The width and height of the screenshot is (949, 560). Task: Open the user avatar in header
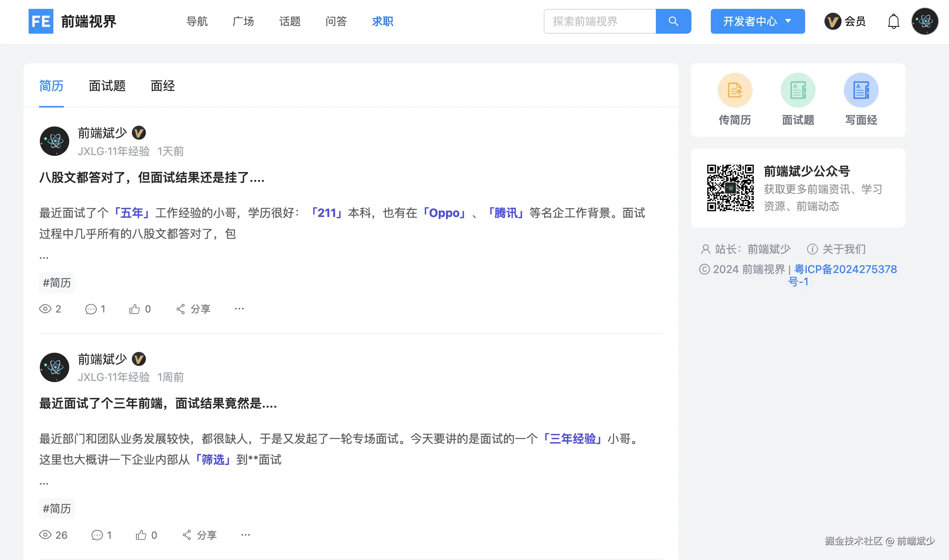(925, 21)
